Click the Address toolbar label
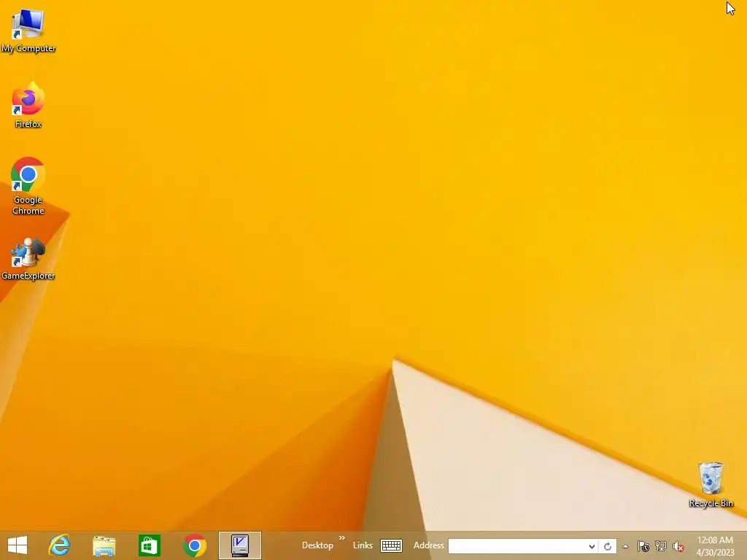This screenshot has width=747, height=560. click(428, 545)
